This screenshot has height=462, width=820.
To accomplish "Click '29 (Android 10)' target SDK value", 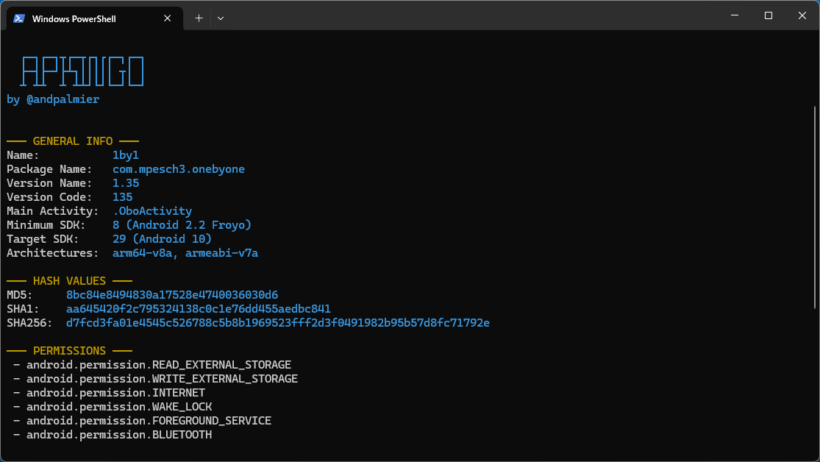I will pos(162,239).
